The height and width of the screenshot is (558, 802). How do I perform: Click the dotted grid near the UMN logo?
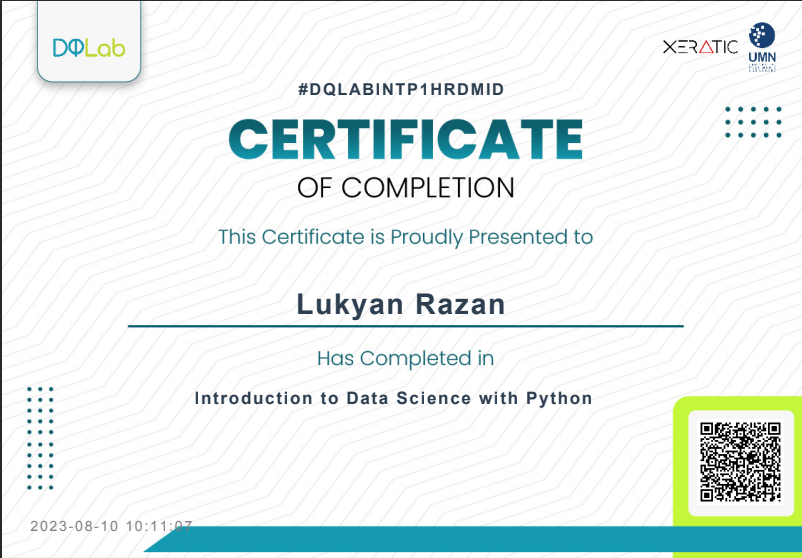coord(753,122)
